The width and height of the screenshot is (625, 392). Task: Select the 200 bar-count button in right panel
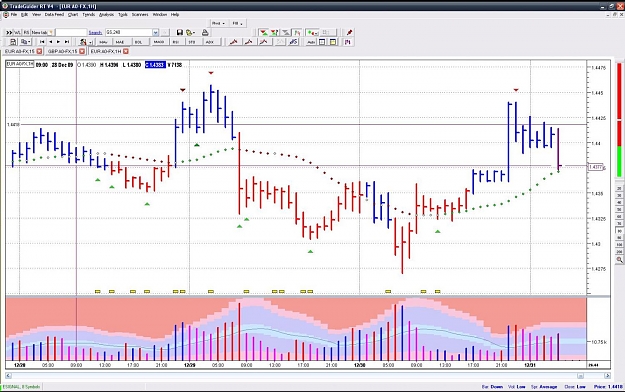coord(619,252)
